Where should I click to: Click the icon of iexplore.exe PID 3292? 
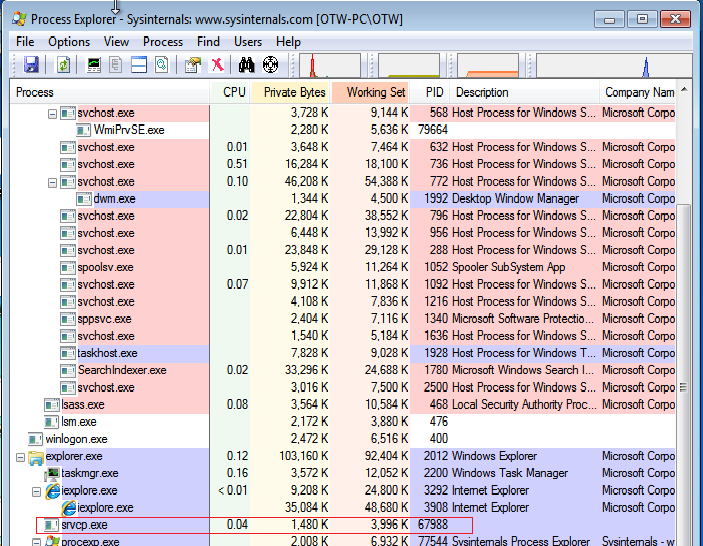point(52,491)
